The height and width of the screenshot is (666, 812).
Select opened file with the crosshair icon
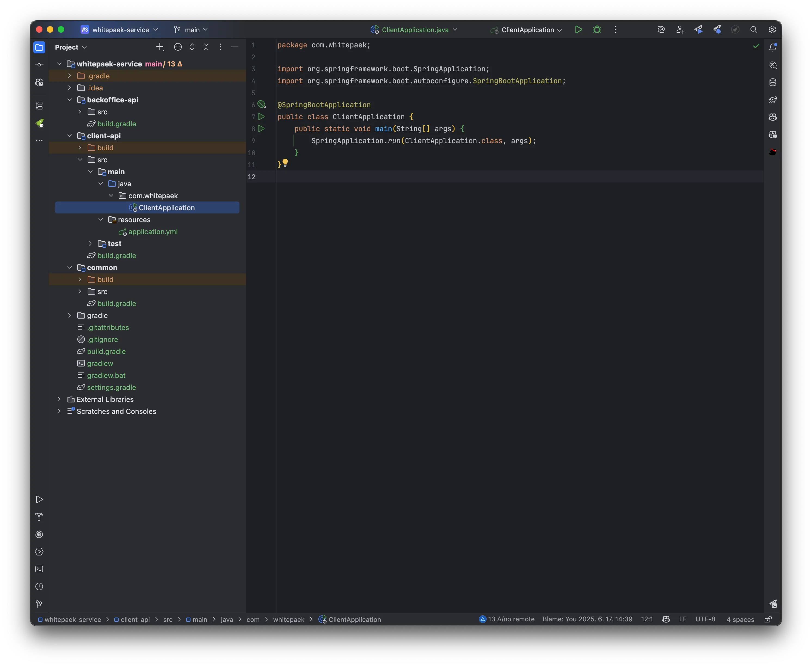coord(178,47)
